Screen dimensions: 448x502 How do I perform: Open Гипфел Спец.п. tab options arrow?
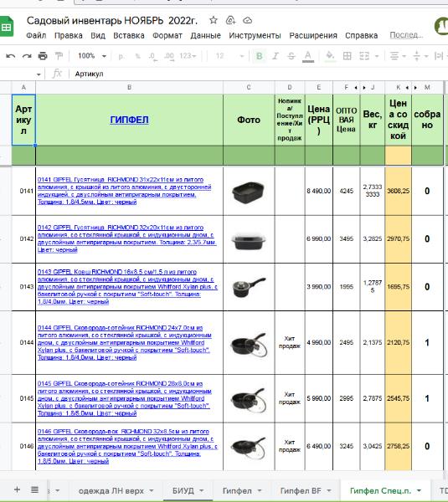coord(419,491)
